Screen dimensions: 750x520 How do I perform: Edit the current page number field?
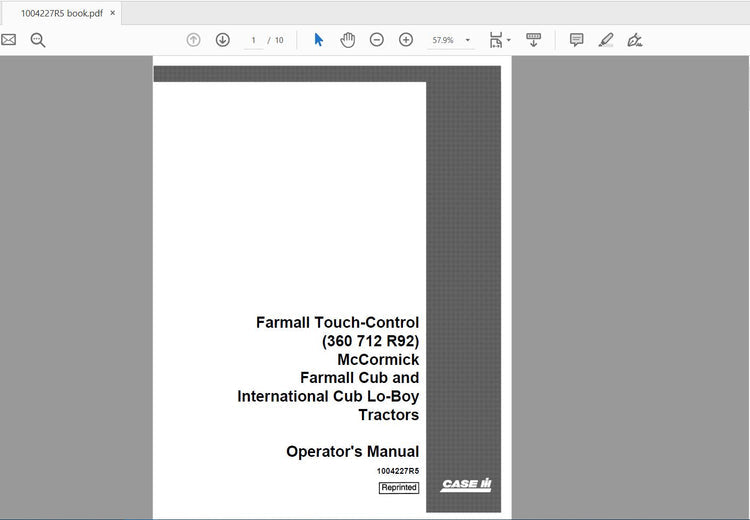coord(254,41)
